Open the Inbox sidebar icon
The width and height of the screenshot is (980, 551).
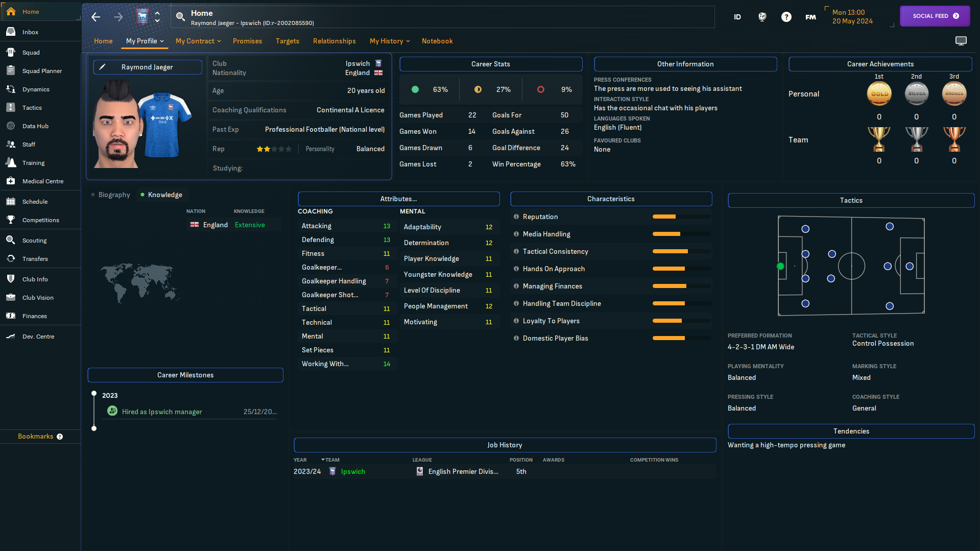point(11,32)
